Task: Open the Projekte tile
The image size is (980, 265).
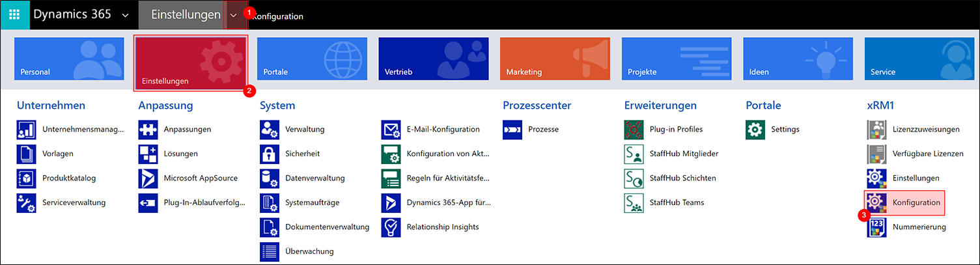Action: click(677, 59)
